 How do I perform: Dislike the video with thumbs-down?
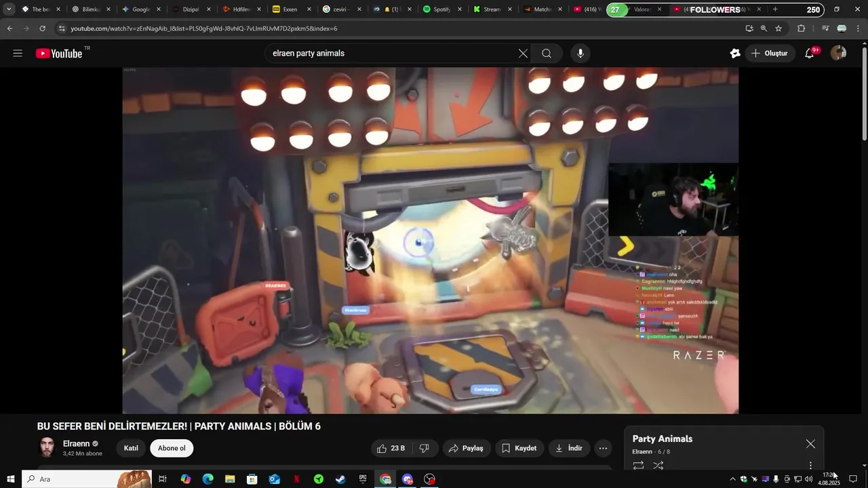pos(425,448)
